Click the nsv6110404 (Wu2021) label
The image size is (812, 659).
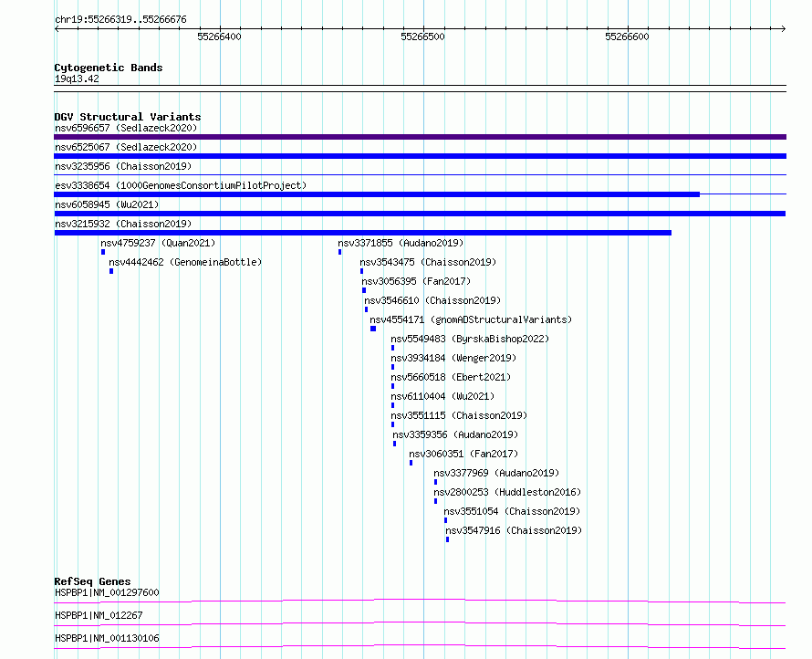[x=442, y=396]
